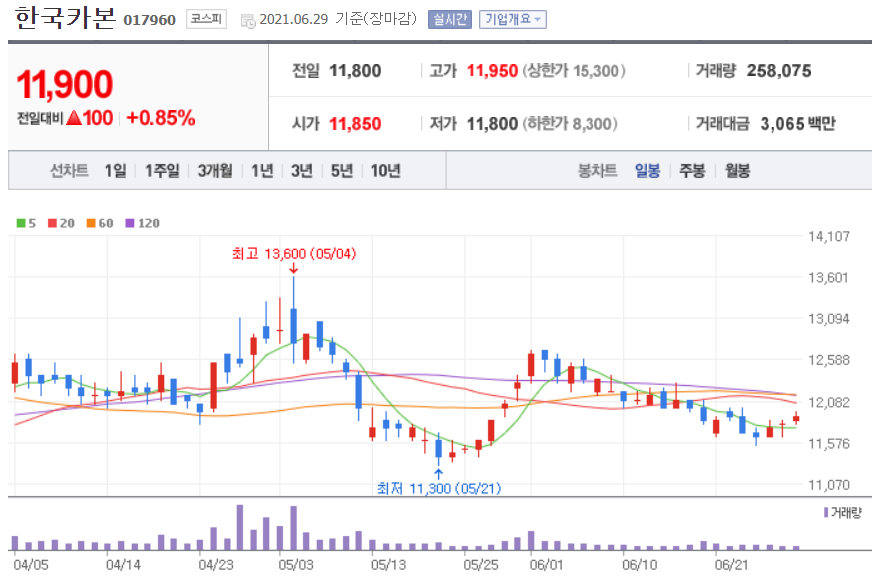The height and width of the screenshot is (581, 872).
Task: Click the 04/23 date axis label
Action: tap(216, 565)
